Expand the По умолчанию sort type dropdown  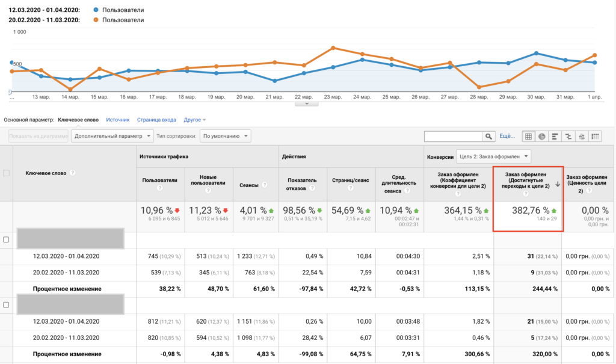(225, 136)
